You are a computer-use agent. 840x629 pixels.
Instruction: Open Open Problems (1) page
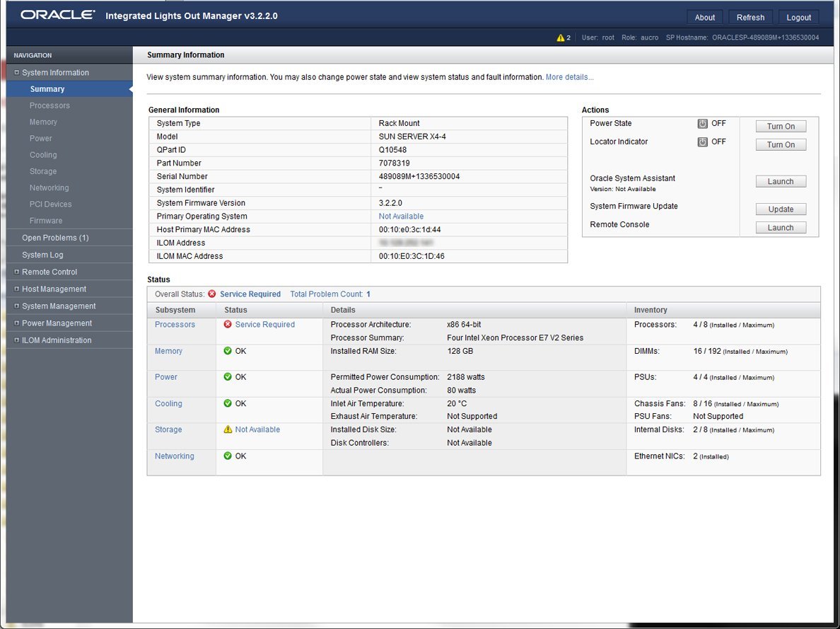coord(55,238)
